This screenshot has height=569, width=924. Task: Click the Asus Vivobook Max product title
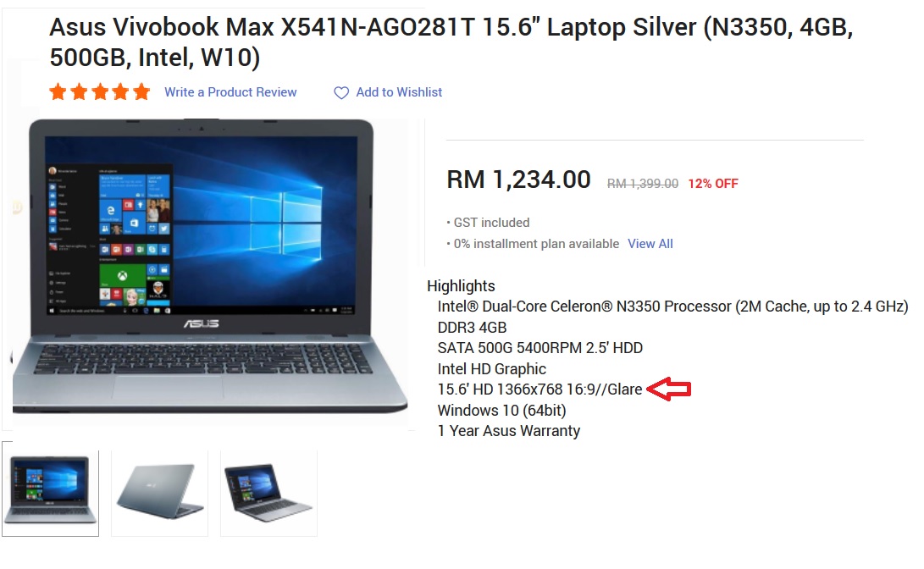451,42
